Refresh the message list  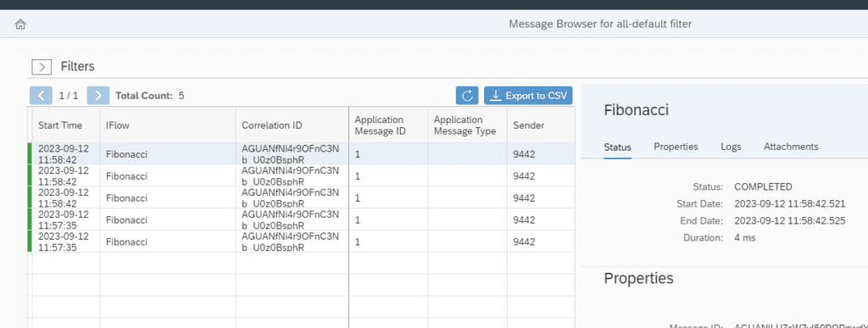click(x=467, y=95)
